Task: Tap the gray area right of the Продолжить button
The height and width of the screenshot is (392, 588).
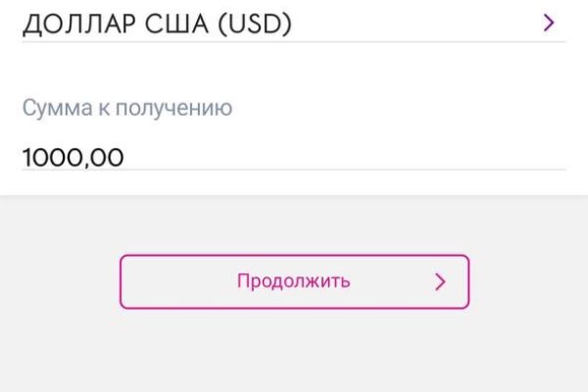Action: pos(529,282)
